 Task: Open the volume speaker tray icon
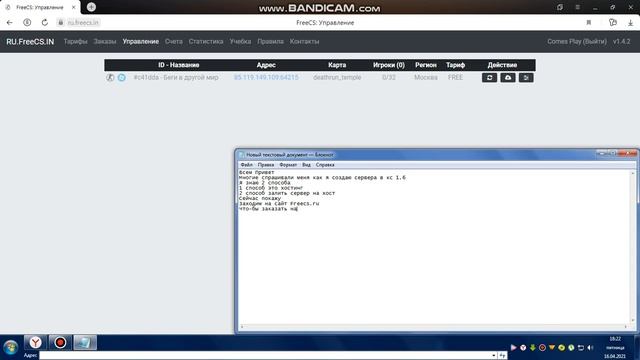(590, 347)
